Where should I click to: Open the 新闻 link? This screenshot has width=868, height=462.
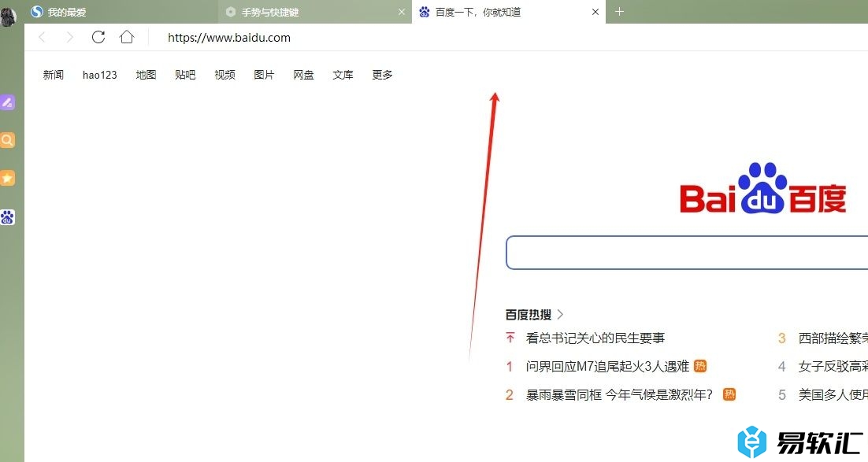(53, 75)
